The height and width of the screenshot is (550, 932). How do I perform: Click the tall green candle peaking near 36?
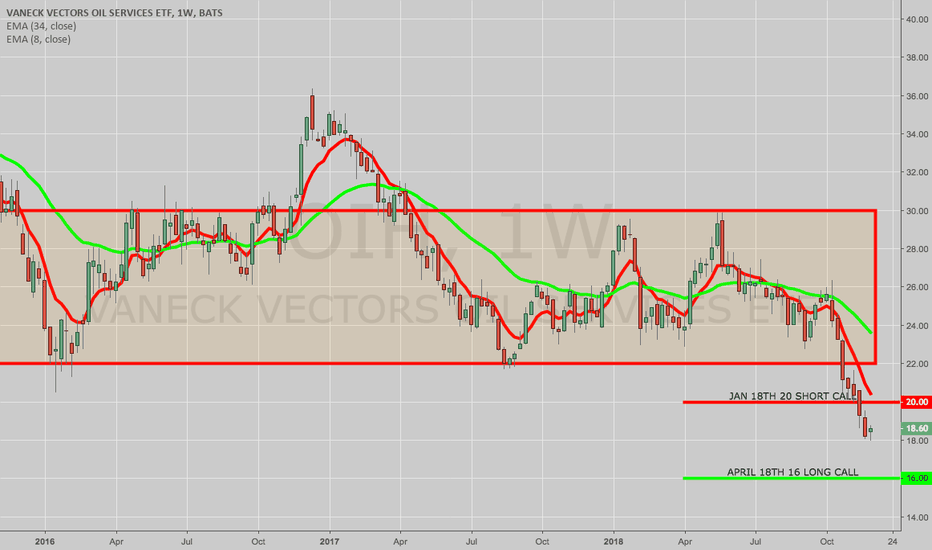click(x=307, y=128)
